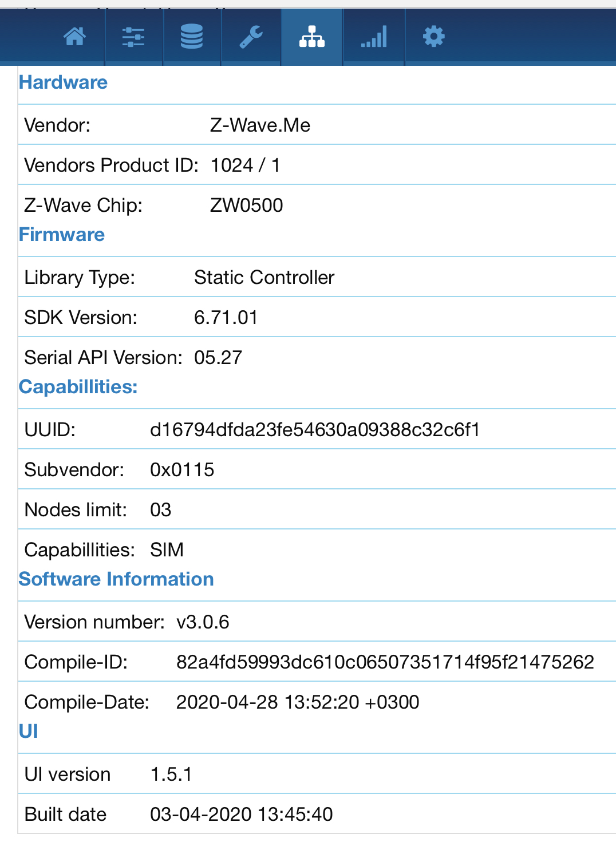616x846 pixels.
Task: Go to the Home icon
Action: point(75,37)
